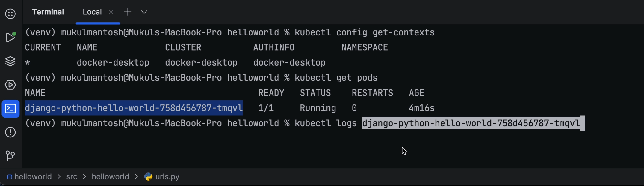This screenshot has width=644, height=186.
Task: Click the pod name in the kubectl logs command
Action: pyautogui.click(x=471, y=123)
